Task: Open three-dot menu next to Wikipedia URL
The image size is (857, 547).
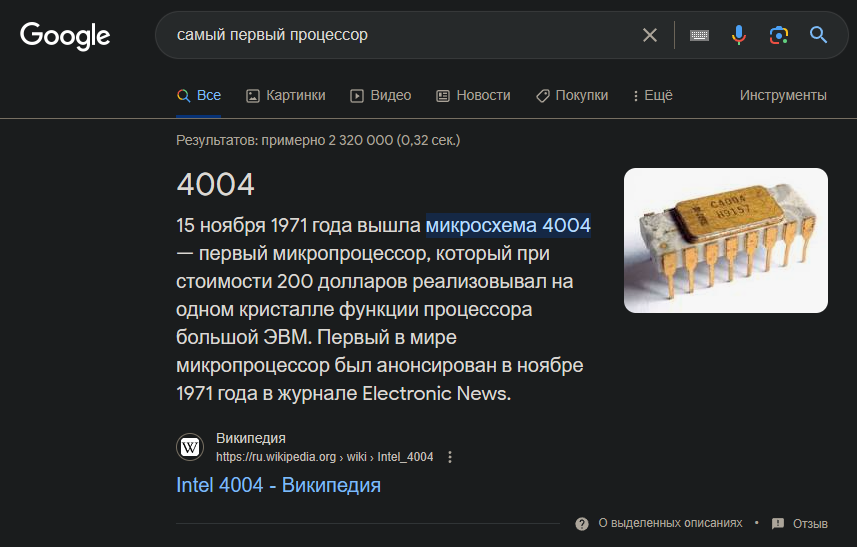Action: 450,457
